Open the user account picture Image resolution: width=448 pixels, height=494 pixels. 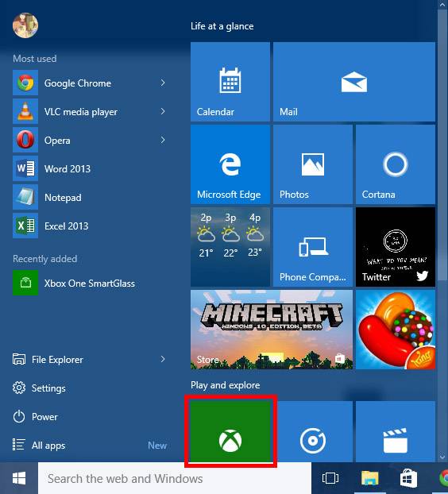(25, 25)
